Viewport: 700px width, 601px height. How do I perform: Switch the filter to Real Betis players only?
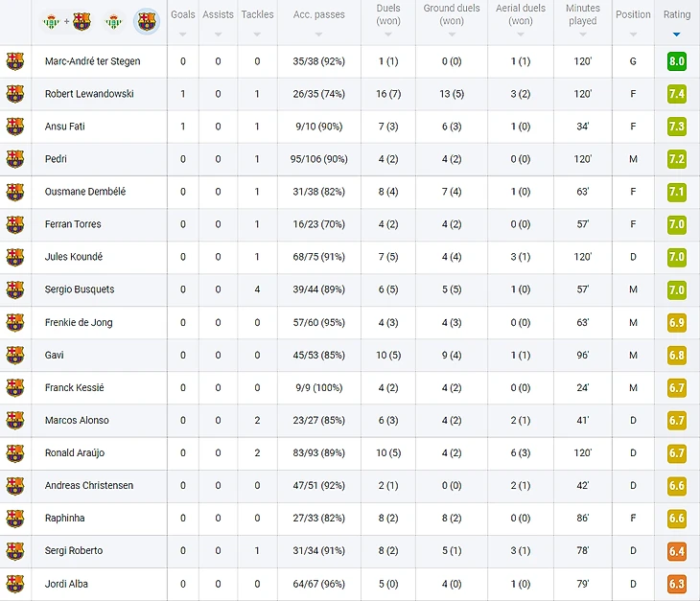[113, 21]
